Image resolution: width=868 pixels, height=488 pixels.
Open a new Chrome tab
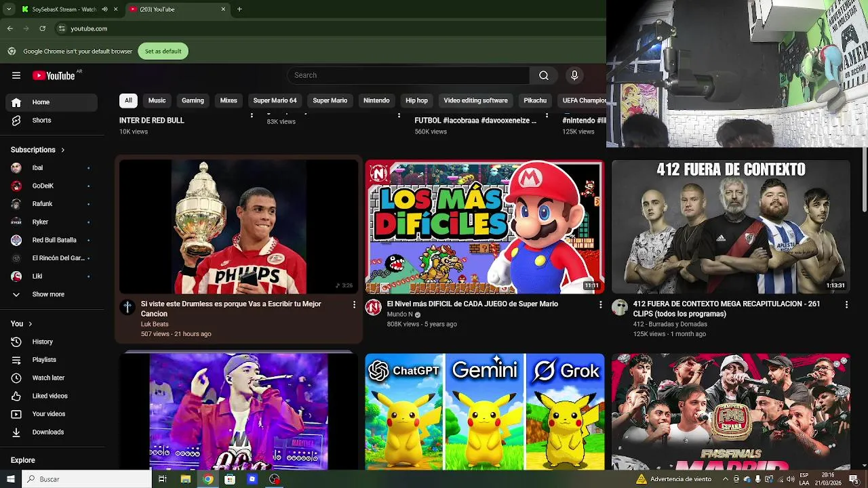point(239,9)
